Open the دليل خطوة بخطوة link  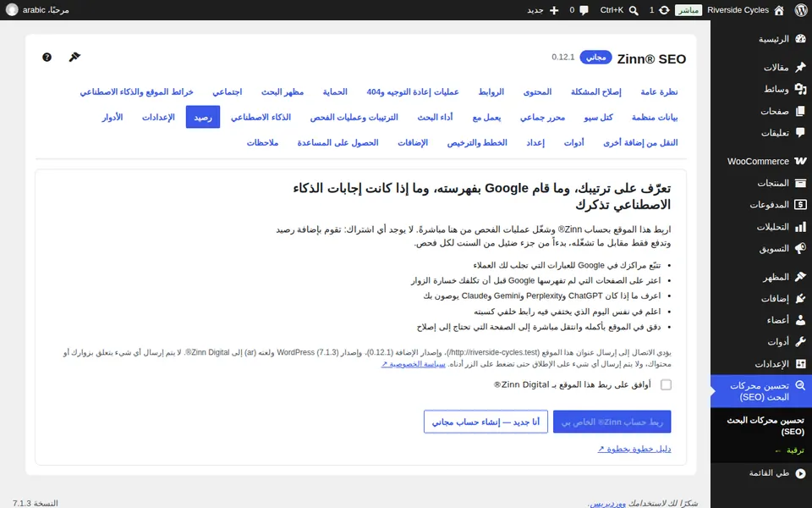[x=634, y=449]
